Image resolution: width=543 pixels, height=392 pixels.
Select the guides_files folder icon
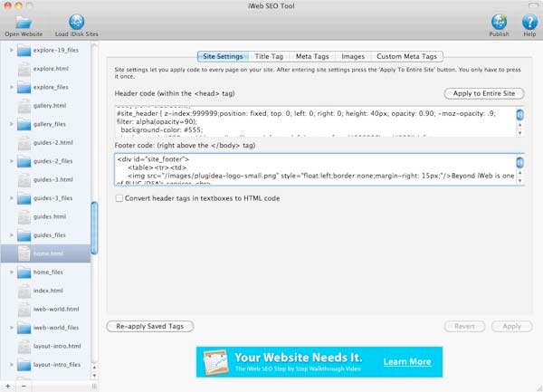coord(24,235)
